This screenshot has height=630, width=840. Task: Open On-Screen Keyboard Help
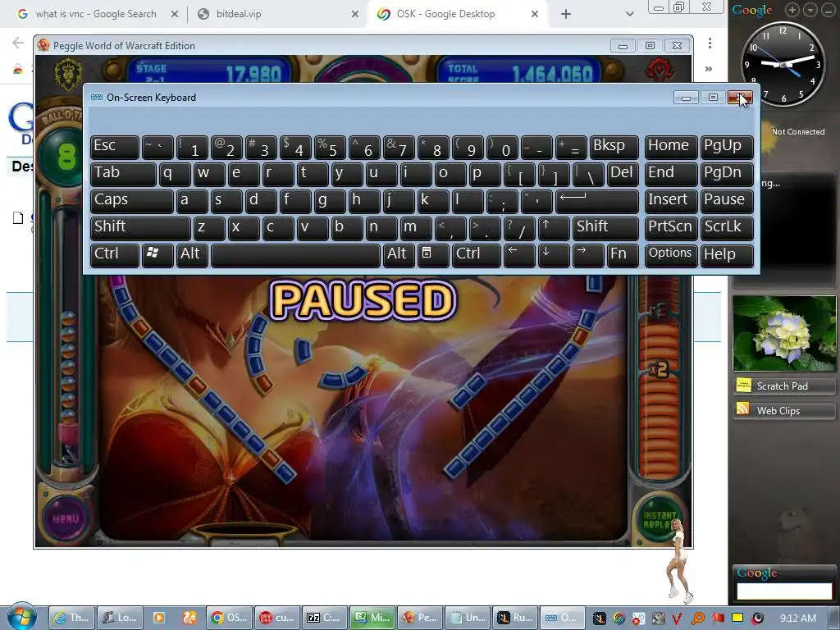click(727, 254)
